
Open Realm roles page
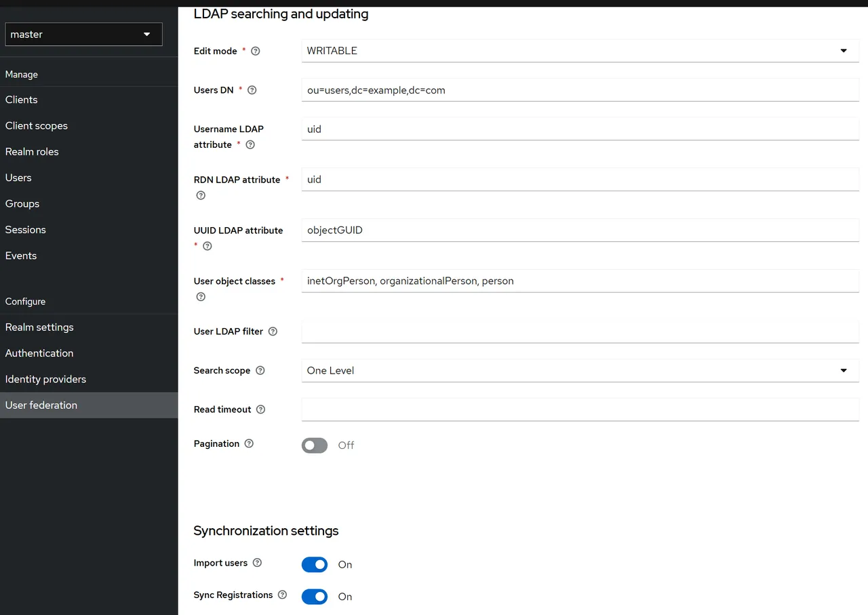click(x=89, y=151)
